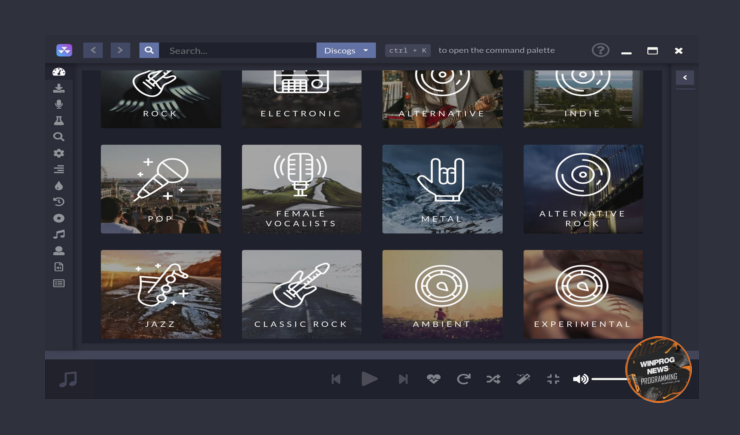740x435 pixels.
Task: Collapse the right queue panel chevron
Action: [x=685, y=78]
